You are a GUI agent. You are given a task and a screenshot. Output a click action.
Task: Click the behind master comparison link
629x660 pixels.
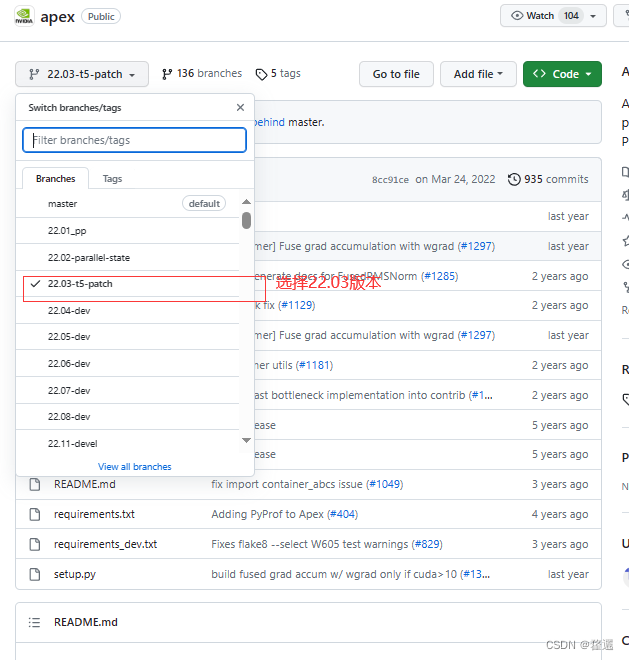[x=269, y=122]
